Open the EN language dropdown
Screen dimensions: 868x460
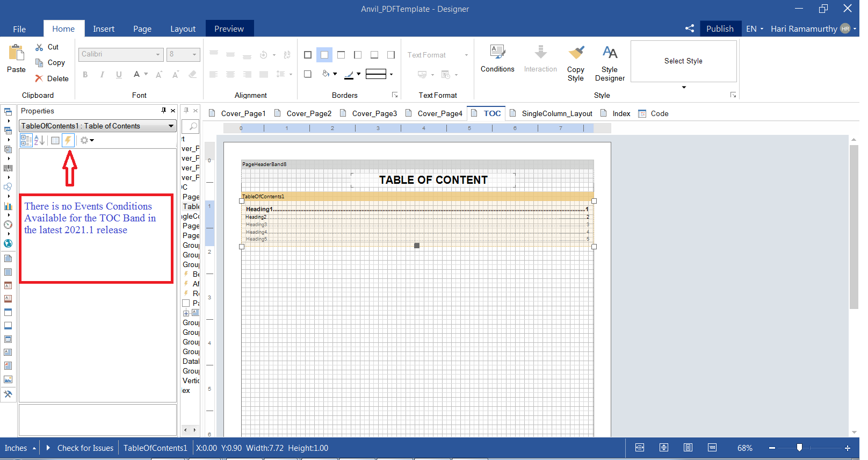[754, 28]
